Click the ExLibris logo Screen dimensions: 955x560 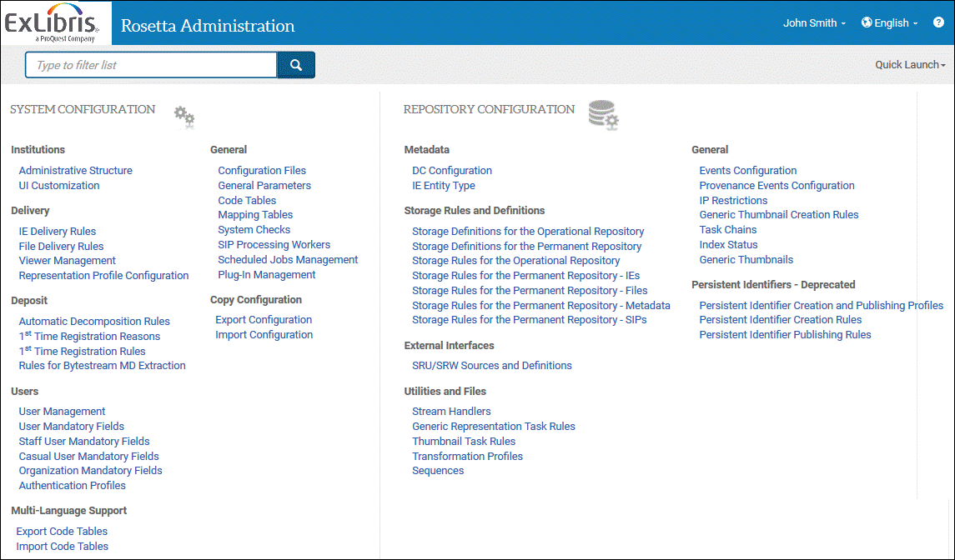pos(52,22)
